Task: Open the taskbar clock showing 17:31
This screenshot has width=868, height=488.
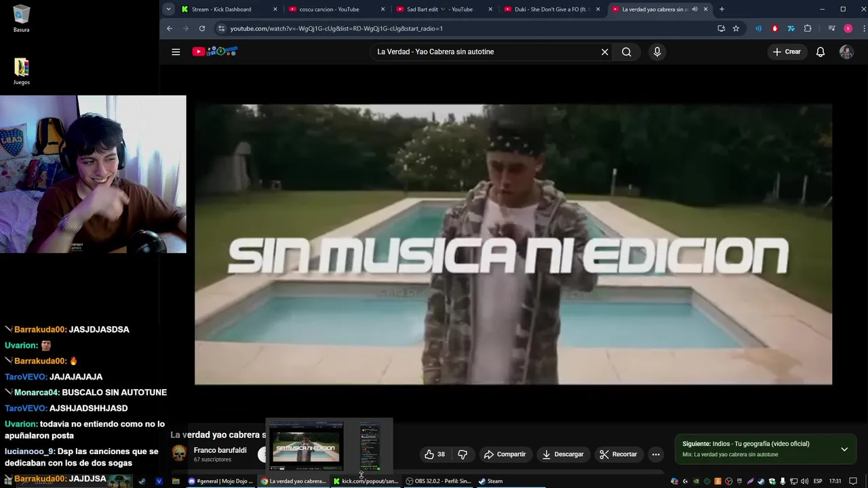Action: [x=835, y=481]
